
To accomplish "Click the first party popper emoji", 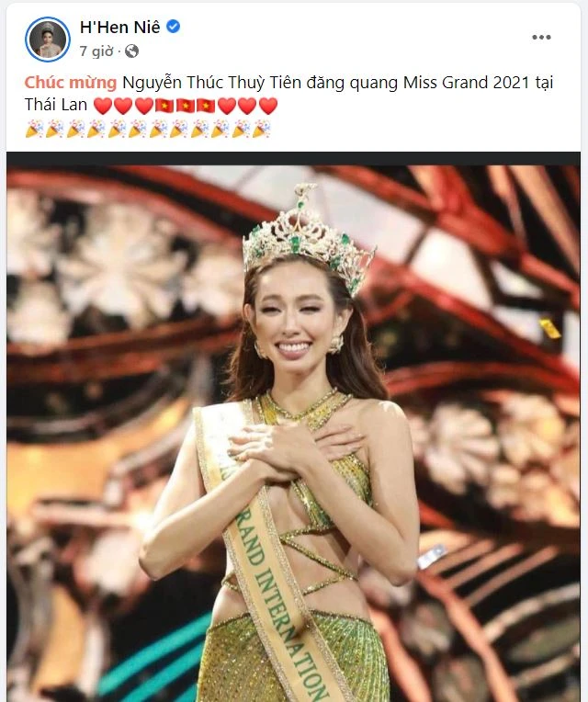I will (34, 129).
